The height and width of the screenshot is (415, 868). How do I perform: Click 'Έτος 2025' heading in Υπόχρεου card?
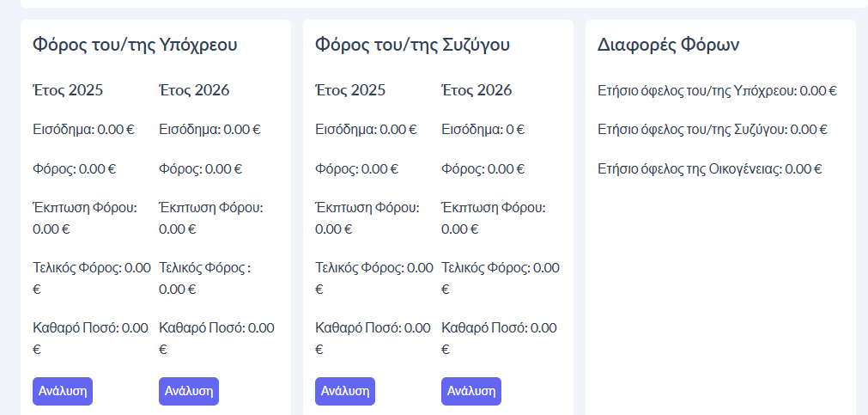click(x=68, y=90)
